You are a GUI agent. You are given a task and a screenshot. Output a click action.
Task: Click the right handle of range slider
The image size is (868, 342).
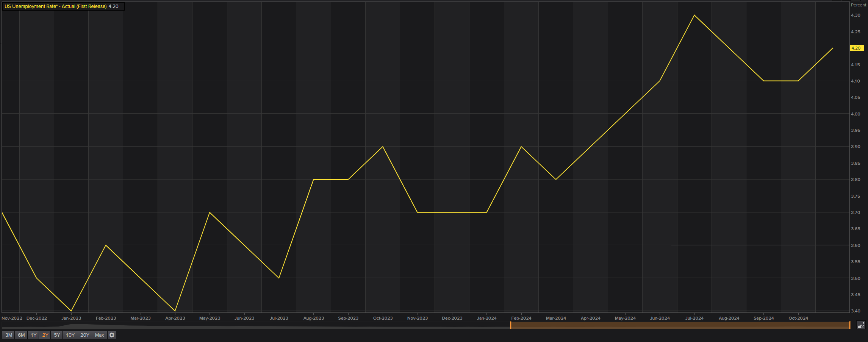850,325
